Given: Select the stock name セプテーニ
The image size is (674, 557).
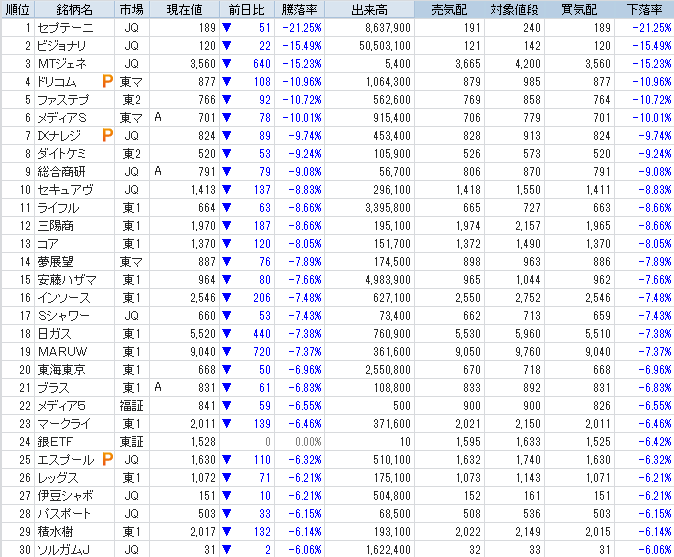Looking at the screenshot, I should click(x=65, y=28).
